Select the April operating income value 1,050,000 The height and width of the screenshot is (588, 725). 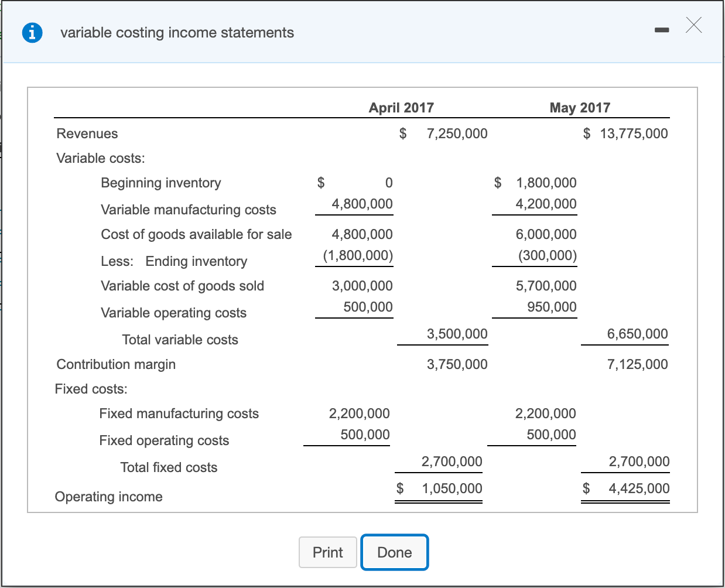[452, 488]
